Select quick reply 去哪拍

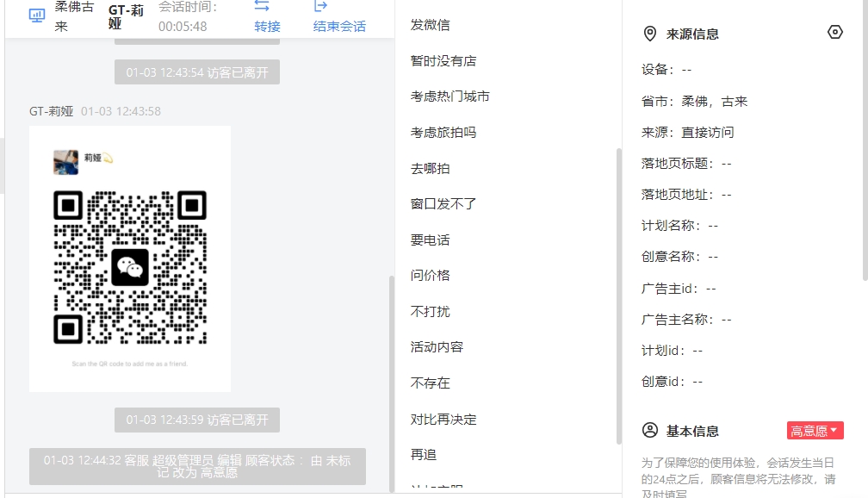431,168
